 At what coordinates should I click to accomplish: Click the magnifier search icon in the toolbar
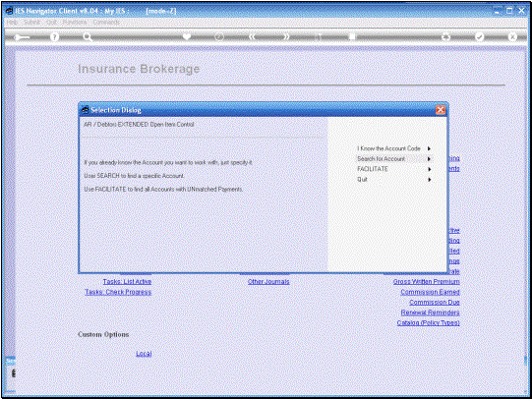(x=88, y=36)
